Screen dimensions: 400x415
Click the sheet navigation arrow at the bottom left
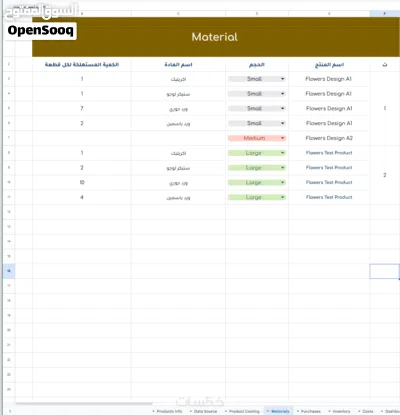pyautogui.click(x=10, y=411)
